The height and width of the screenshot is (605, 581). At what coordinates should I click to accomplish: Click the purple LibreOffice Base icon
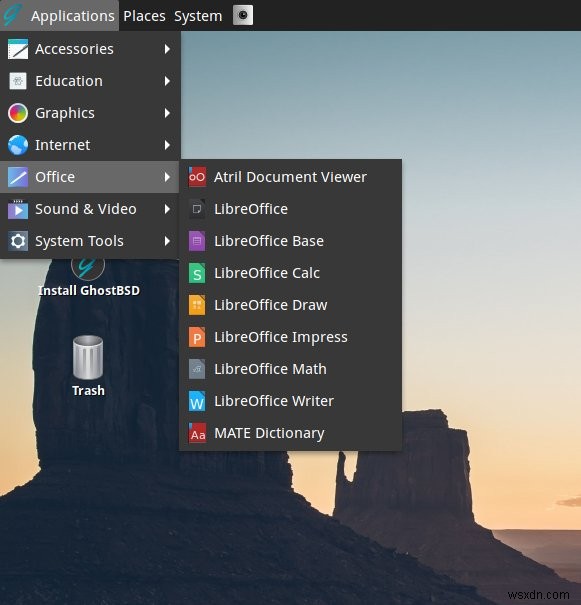tap(197, 241)
